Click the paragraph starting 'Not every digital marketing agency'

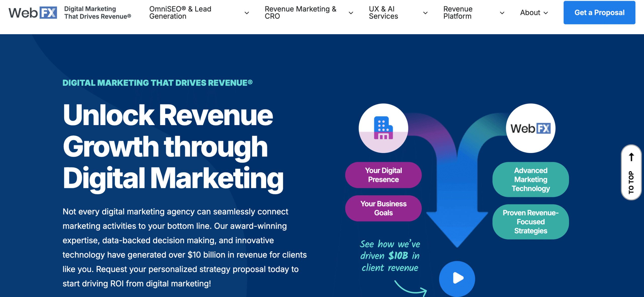[x=184, y=247]
